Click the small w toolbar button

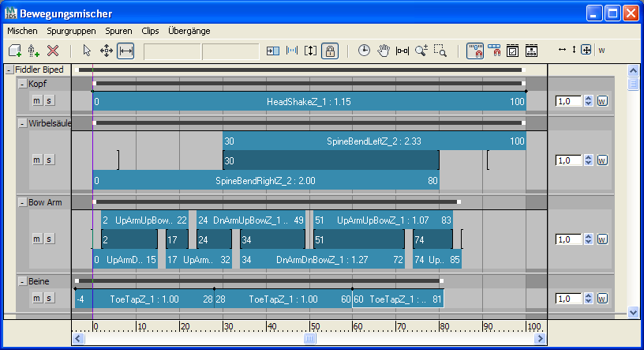point(601,51)
